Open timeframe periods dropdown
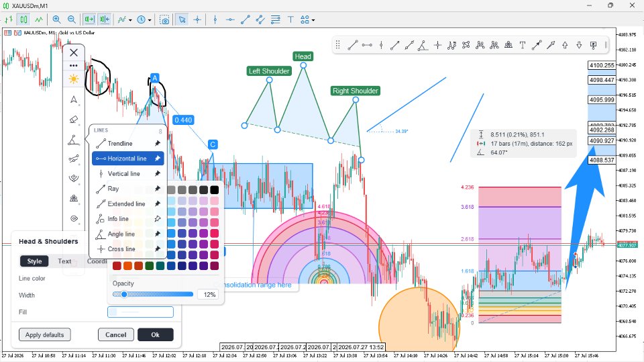 (144, 19)
